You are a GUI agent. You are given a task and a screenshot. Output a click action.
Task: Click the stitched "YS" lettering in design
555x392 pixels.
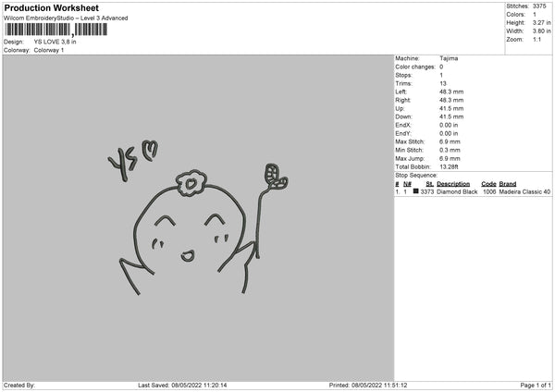click(123, 164)
